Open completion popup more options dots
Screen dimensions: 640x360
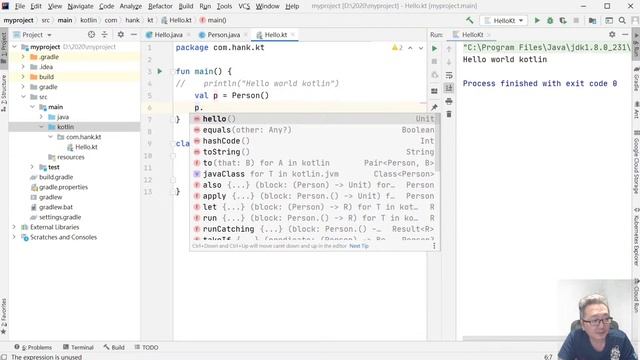tap(434, 246)
